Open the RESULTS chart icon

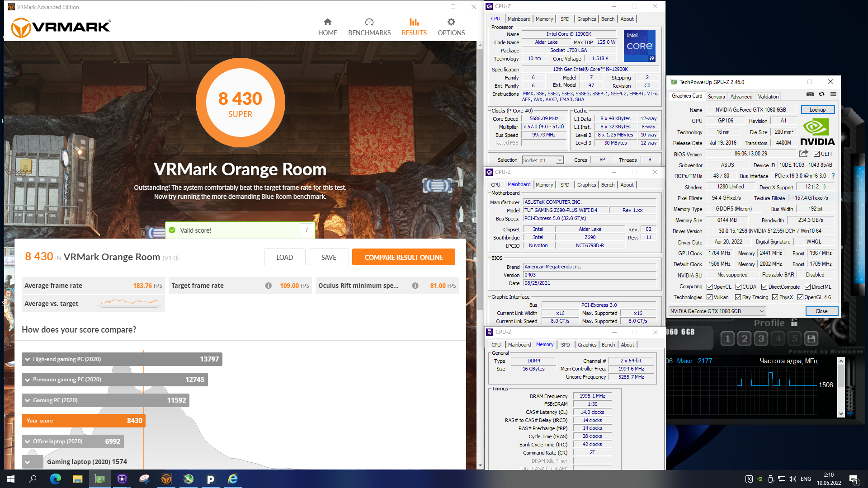(x=414, y=22)
